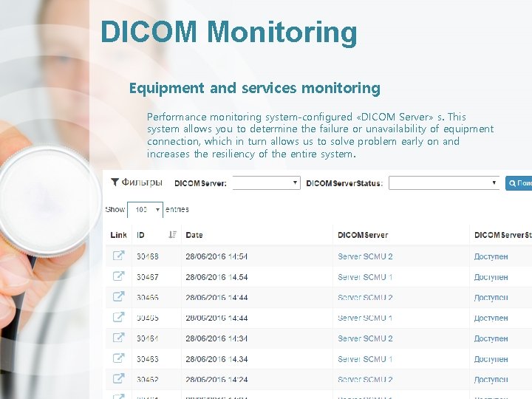This screenshot has width=532, height=399.
Task: Click Доступен status in row 30462
Action: coord(491,380)
